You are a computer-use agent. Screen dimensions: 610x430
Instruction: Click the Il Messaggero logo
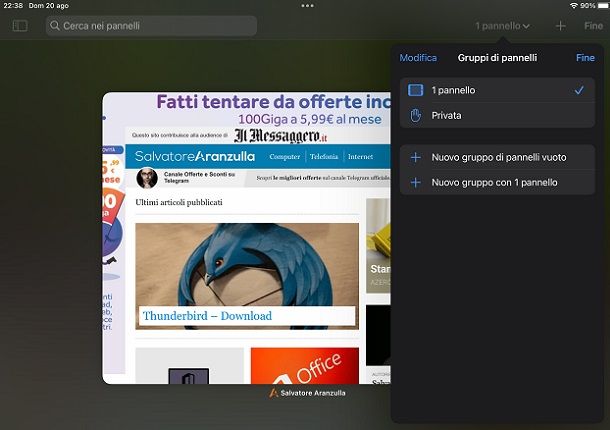280,136
